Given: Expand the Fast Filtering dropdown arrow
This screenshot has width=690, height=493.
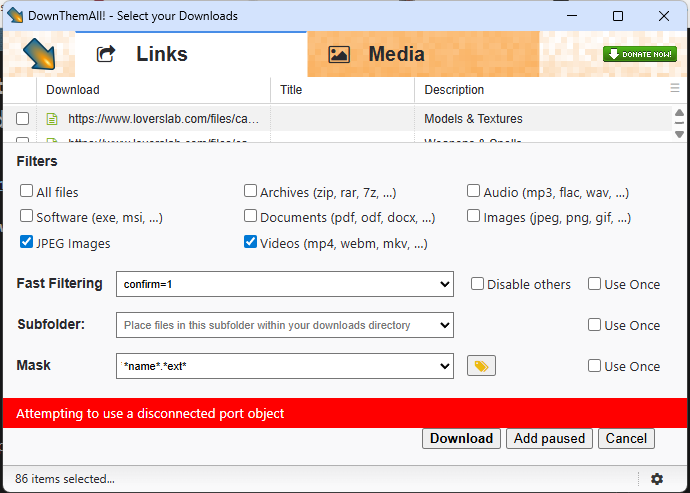Looking at the screenshot, I should tap(444, 284).
